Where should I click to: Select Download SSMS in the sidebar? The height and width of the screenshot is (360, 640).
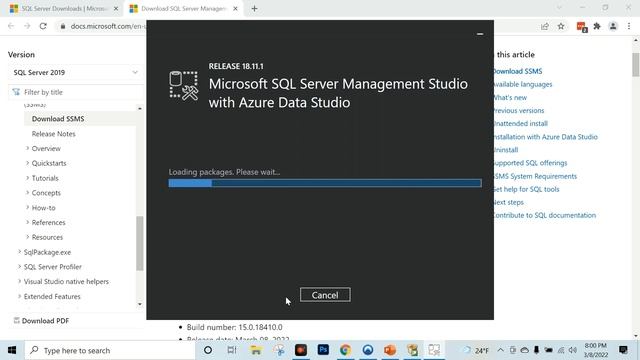click(58, 119)
